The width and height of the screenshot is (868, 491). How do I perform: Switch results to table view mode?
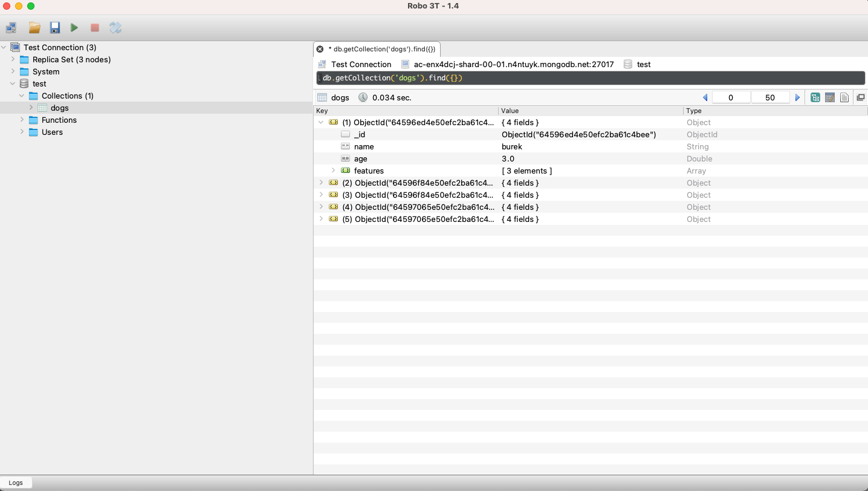[830, 97]
